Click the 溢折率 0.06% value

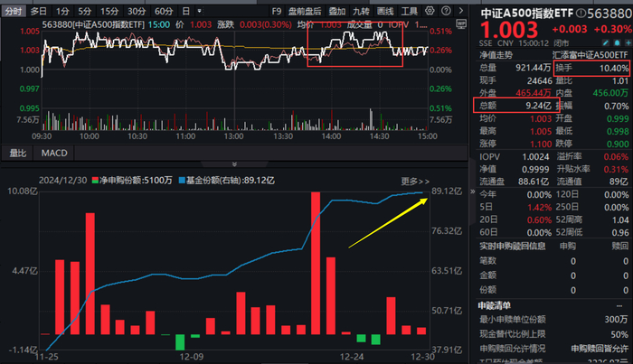[616, 157]
